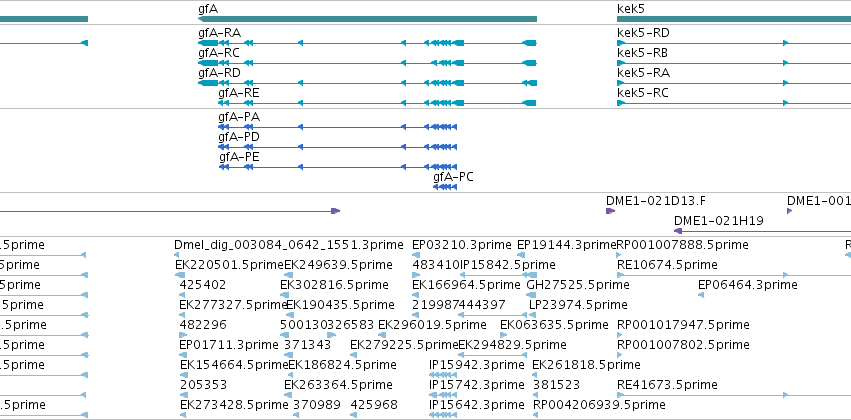This screenshot has height=420, width=851.
Task: Open transcript gfA-RA
Action: point(219,33)
